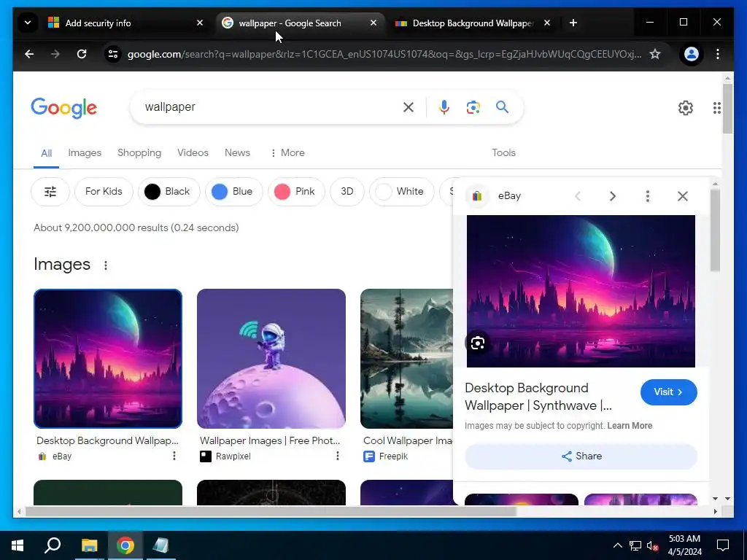Open Wallpaper Images Free Photos link
The width and height of the screenshot is (747, 560).
click(x=270, y=440)
